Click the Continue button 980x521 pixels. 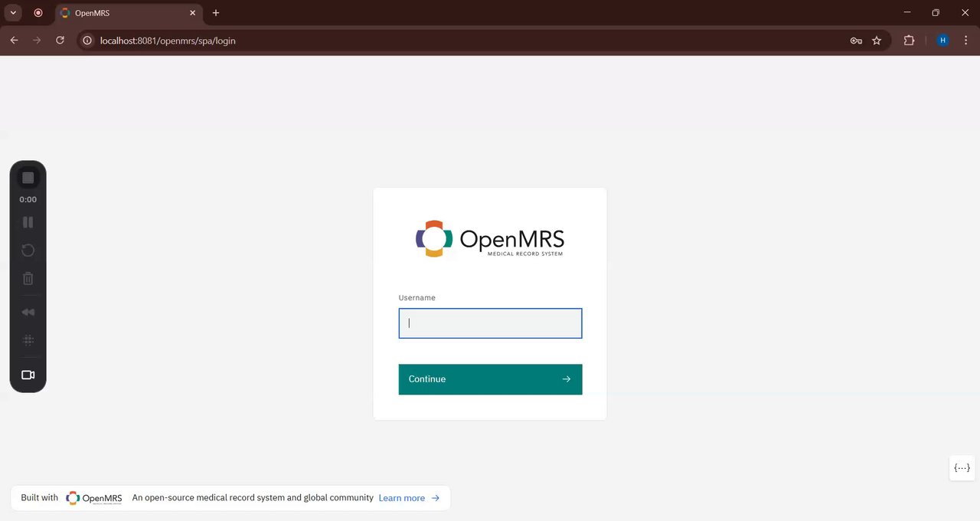click(x=490, y=379)
